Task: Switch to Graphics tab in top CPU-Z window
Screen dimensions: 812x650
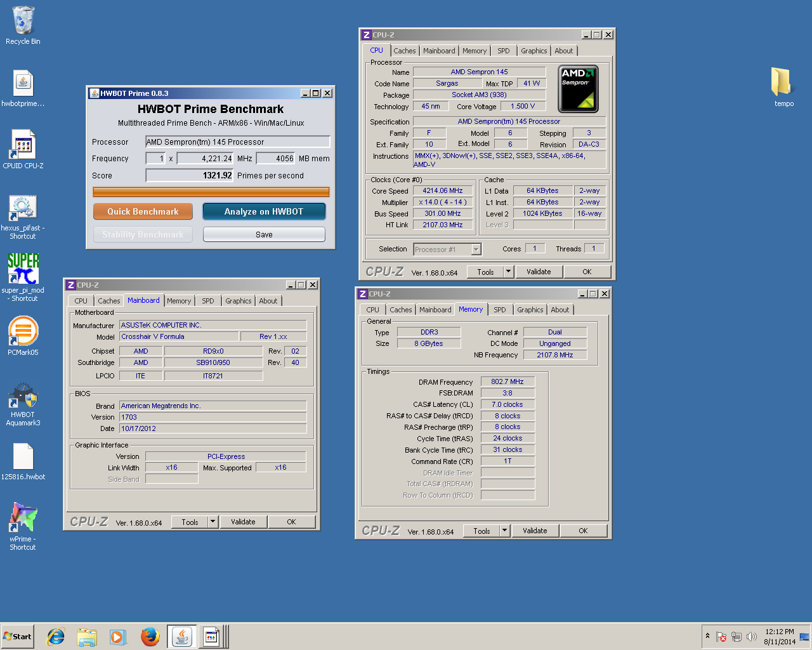Action: click(534, 51)
